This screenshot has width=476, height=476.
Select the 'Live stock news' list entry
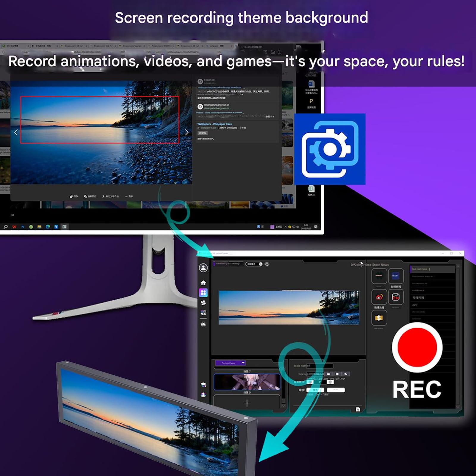433,269
